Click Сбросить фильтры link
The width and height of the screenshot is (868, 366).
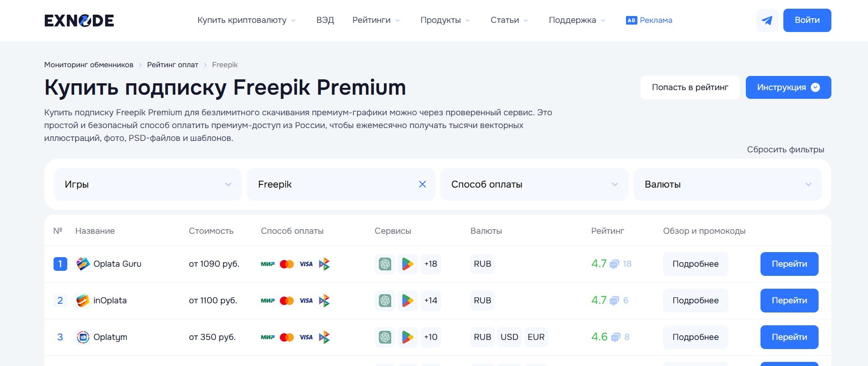click(x=785, y=150)
